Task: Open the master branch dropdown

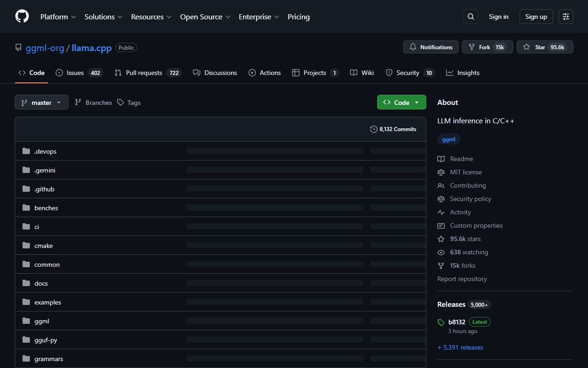Action: click(41, 102)
